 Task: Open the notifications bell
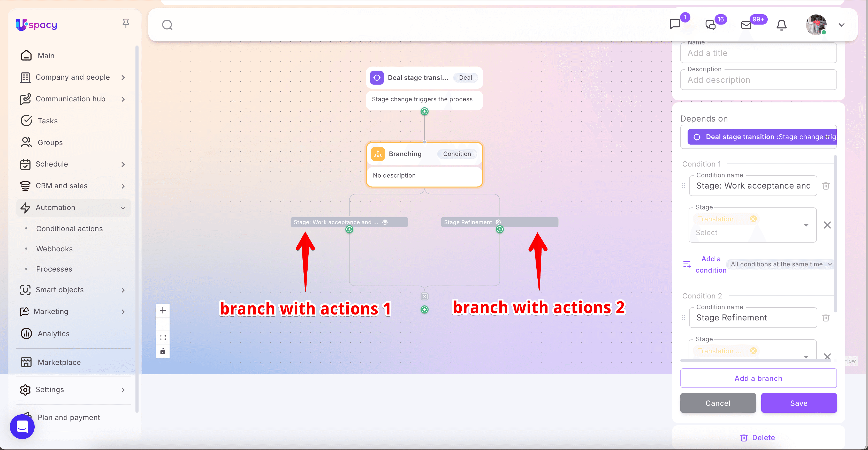coord(781,25)
